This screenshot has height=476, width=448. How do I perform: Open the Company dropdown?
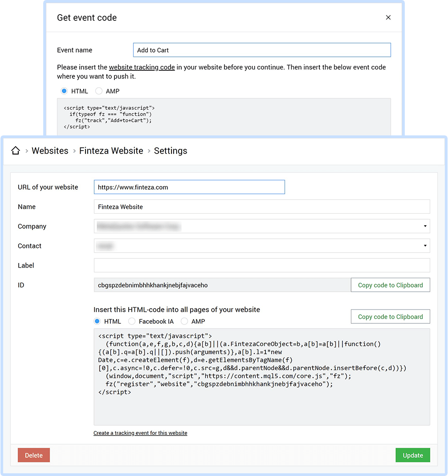pyautogui.click(x=262, y=226)
